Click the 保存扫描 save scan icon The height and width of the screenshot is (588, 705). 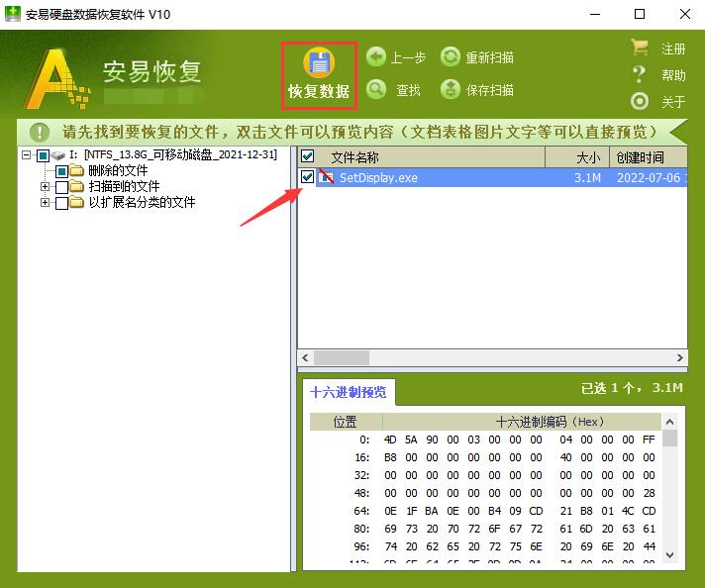[451, 90]
